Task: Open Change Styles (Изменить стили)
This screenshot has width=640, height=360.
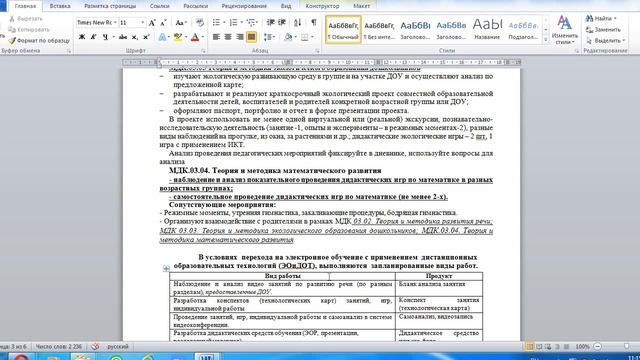Action: tap(564, 30)
